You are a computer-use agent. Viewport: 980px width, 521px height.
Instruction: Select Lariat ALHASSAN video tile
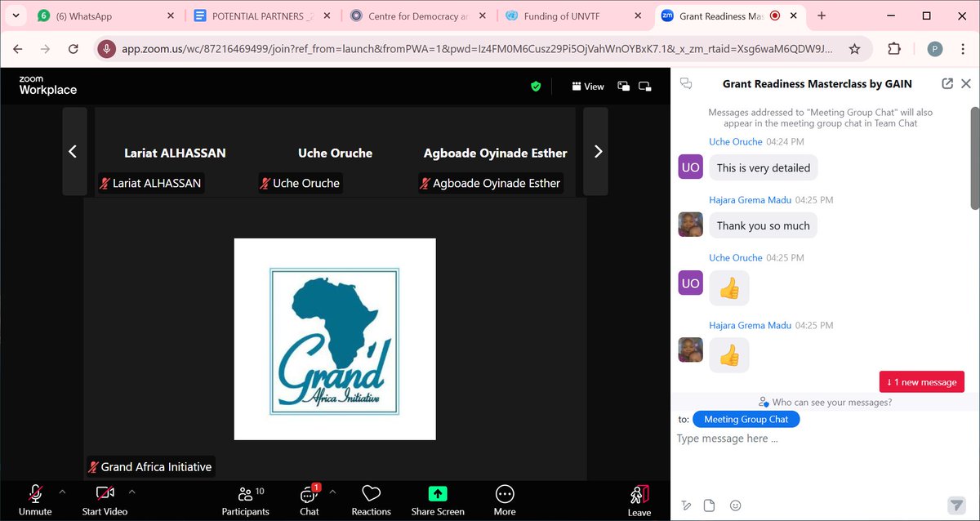(x=175, y=152)
